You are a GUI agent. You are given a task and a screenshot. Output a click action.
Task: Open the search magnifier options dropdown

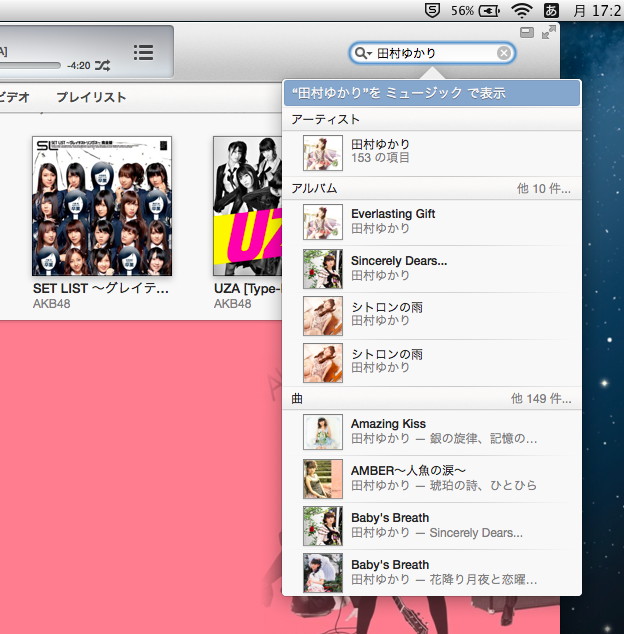[x=363, y=53]
